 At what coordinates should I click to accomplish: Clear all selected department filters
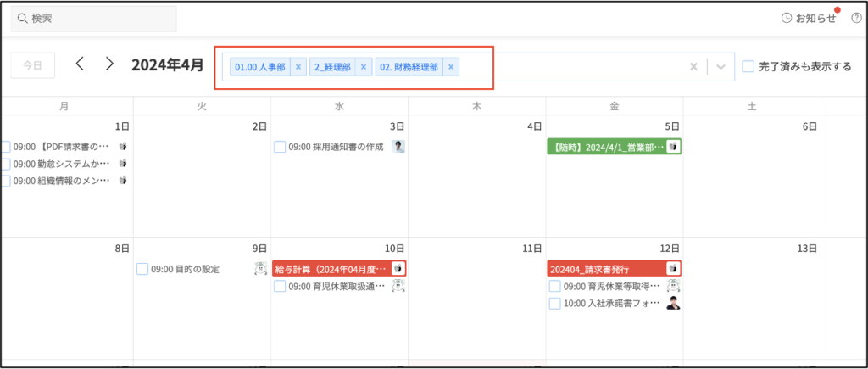point(693,67)
